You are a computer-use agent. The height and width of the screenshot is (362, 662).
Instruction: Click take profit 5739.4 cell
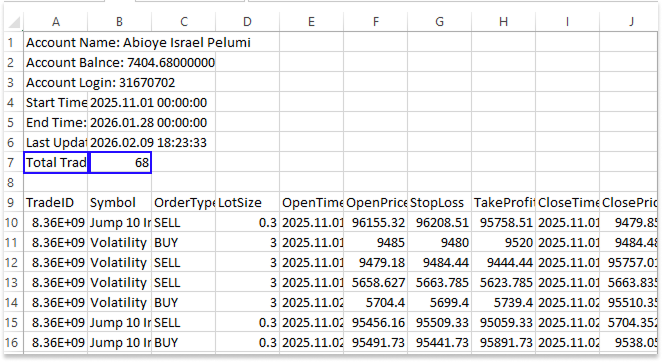[503, 303]
